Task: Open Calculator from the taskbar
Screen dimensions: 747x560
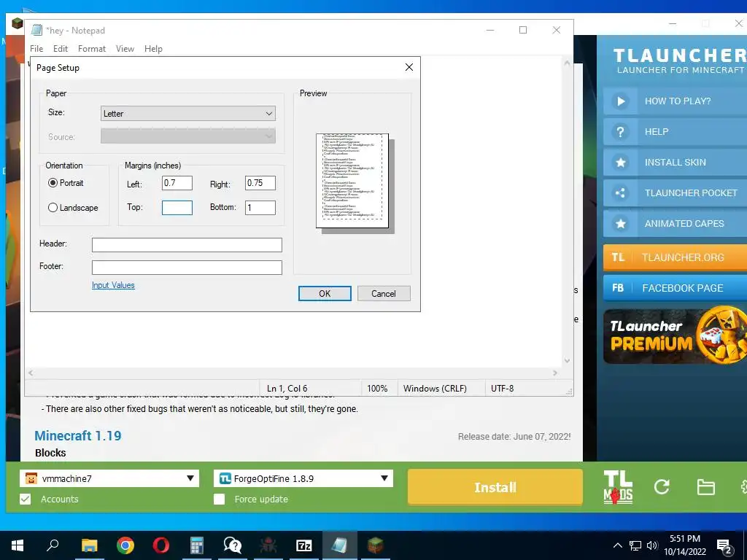Action: tap(197, 545)
